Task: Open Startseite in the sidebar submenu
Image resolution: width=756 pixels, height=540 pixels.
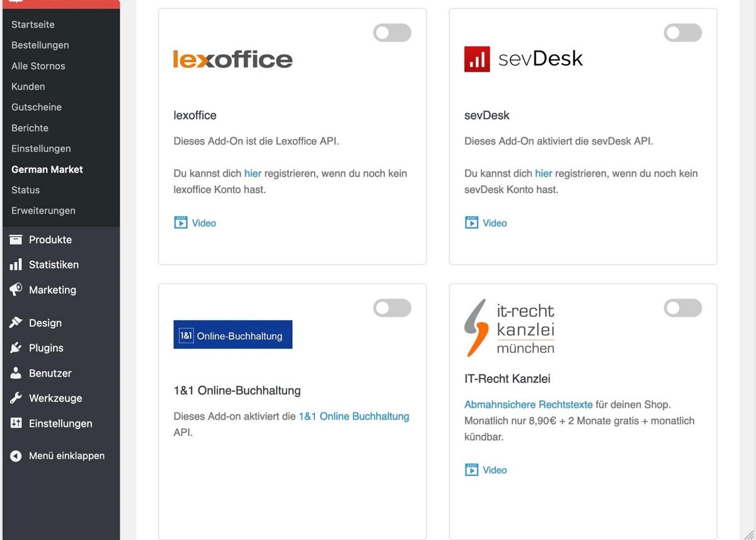Action: point(33,25)
